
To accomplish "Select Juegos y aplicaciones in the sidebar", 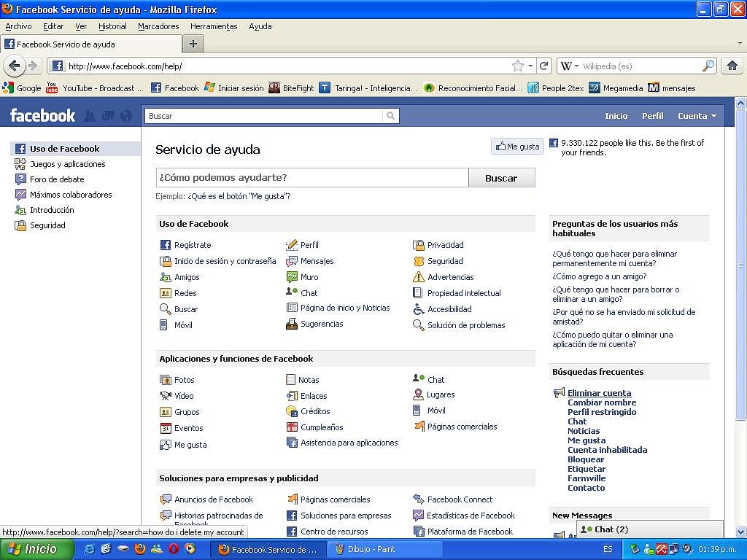I will pos(68,164).
